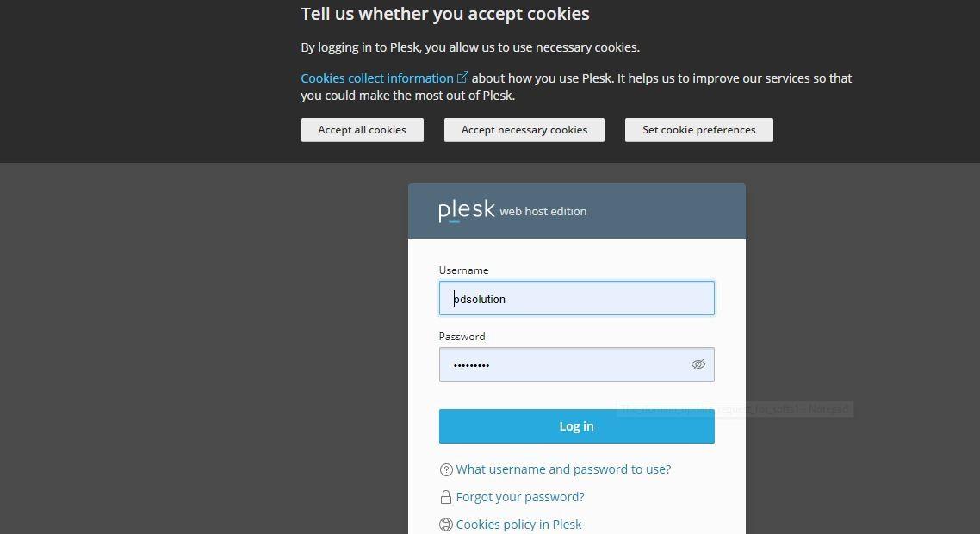Follow the 'Forgot your password?' link
The height and width of the screenshot is (534, 980).
pyautogui.click(x=520, y=497)
